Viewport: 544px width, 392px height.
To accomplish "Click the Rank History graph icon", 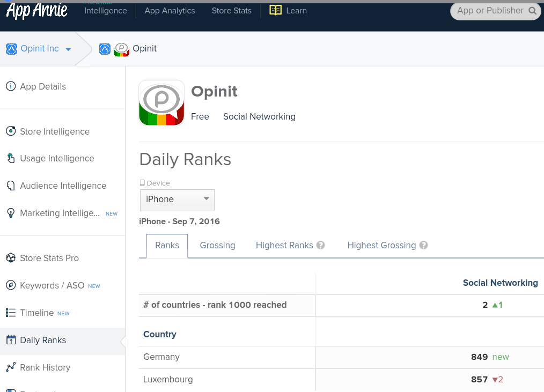I will tap(10, 367).
